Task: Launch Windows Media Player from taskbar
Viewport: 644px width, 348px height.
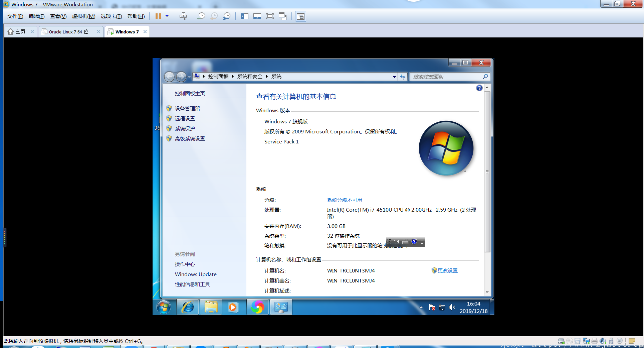Action: click(x=233, y=307)
